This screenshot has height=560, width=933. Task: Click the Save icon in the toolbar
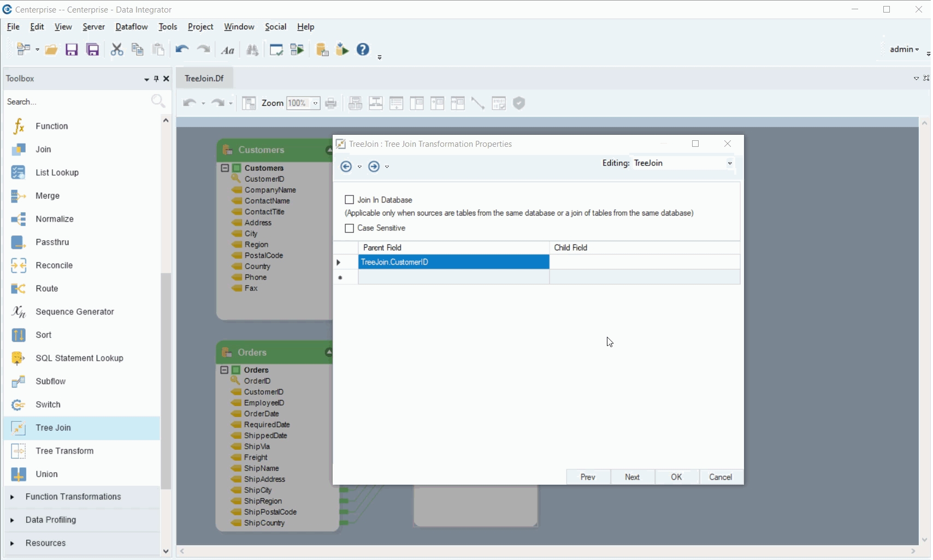pyautogui.click(x=72, y=50)
